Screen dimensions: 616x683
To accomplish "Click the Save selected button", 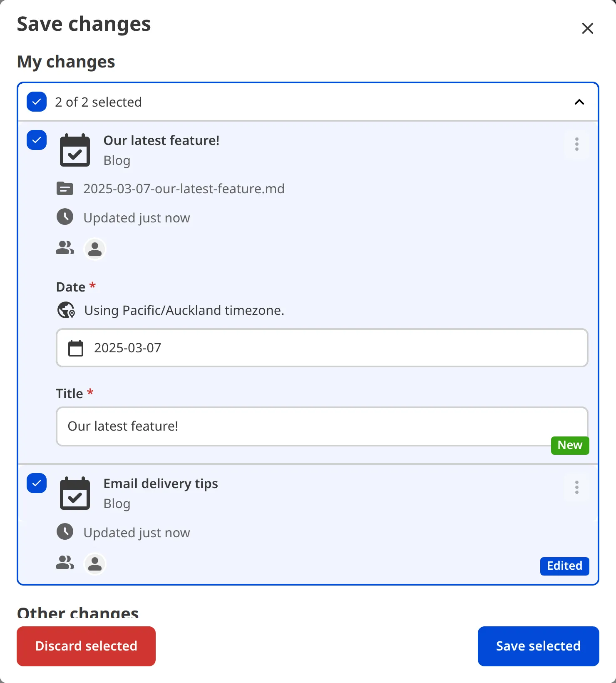I will point(538,646).
